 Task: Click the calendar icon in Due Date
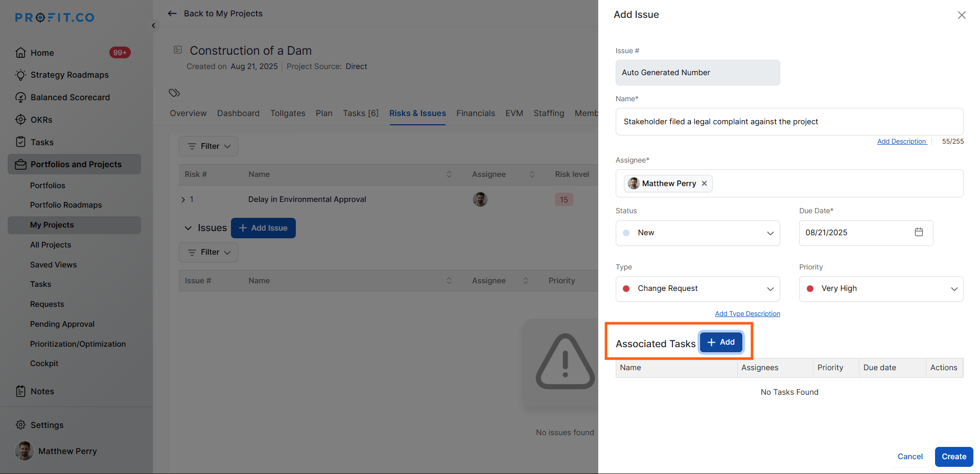coord(918,232)
